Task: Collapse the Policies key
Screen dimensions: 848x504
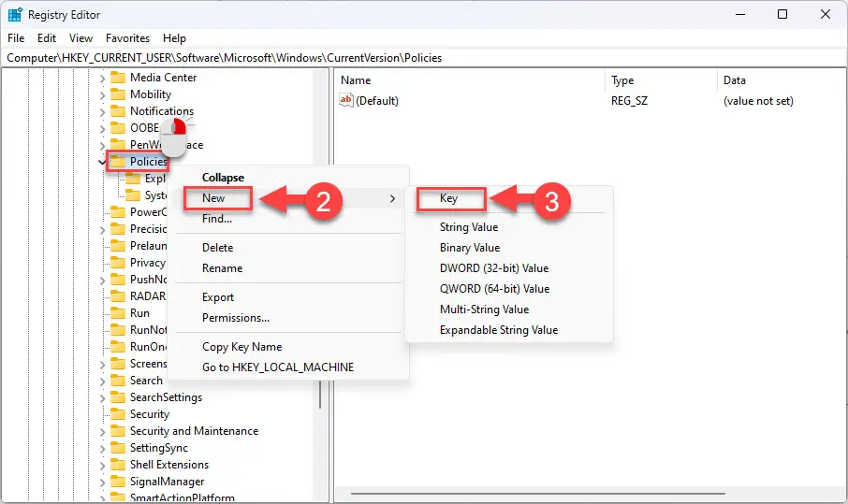Action: click(102, 162)
